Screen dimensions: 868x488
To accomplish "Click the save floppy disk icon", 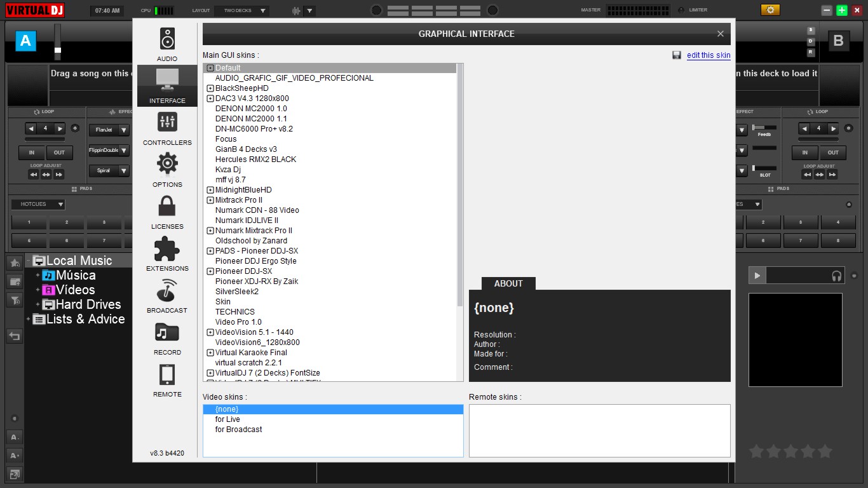I will click(677, 55).
